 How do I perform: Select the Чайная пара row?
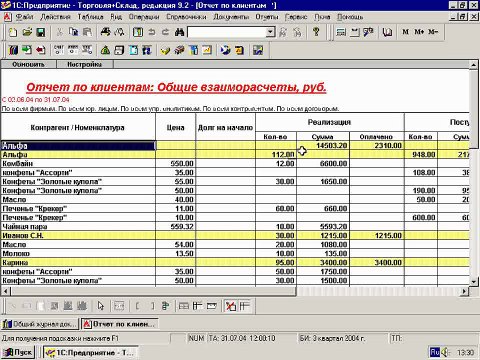(235, 226)
